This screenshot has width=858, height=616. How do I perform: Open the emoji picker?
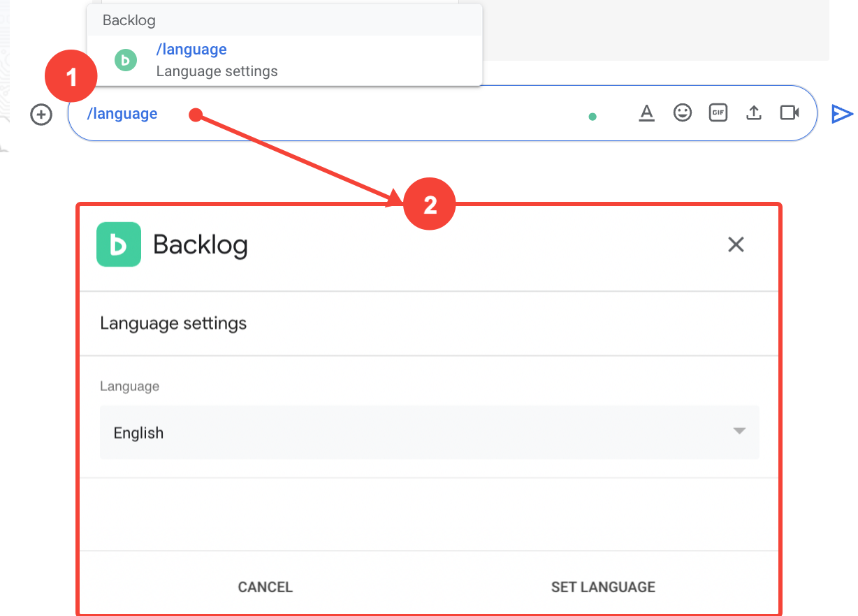point(683,112)
